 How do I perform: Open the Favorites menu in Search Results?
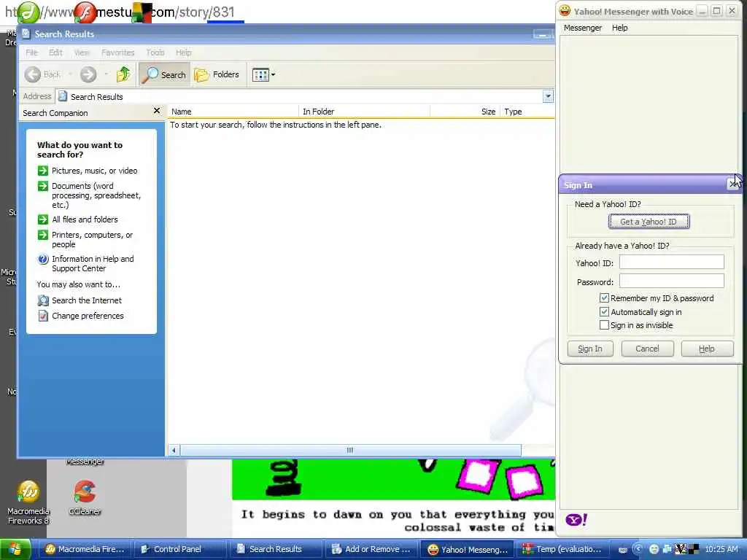pos(117,52)
